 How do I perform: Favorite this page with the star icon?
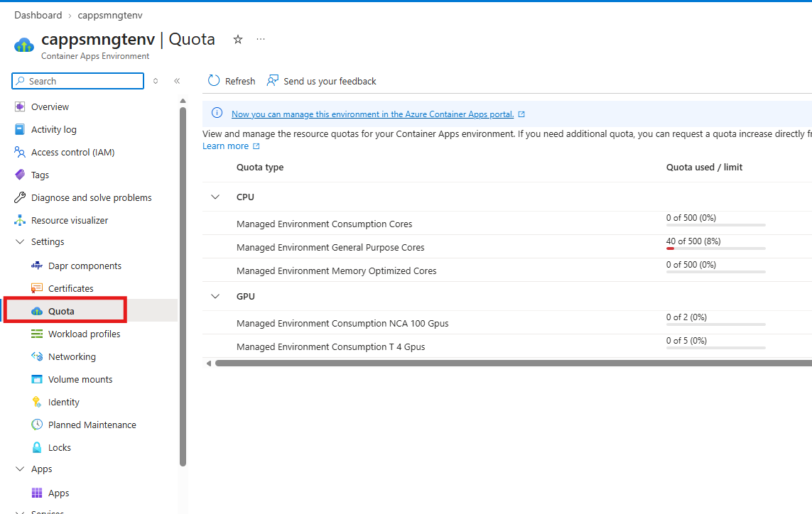(238, 39)
